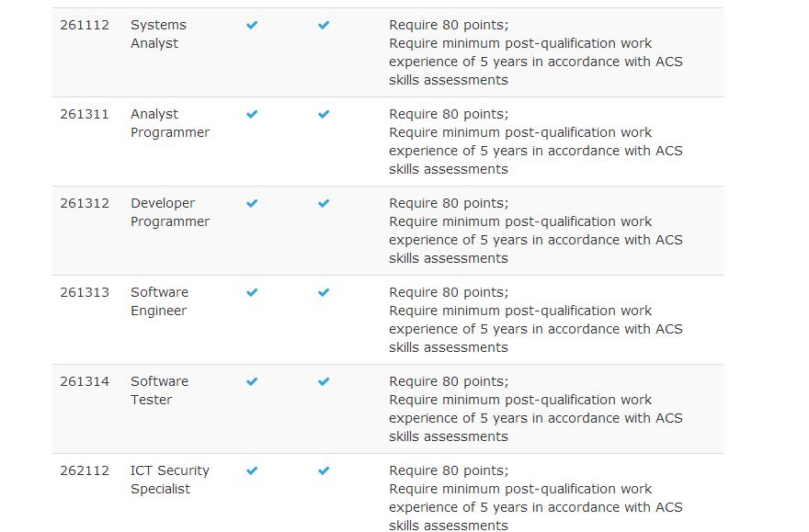Click first checkmark in Systems Analyst row

[x=252, y=25]
